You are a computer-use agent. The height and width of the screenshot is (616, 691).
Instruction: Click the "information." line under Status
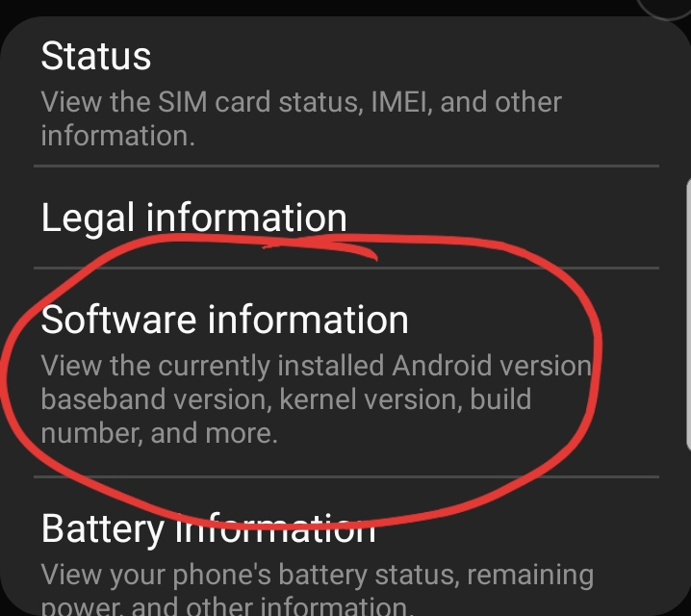tap(117, 136)
